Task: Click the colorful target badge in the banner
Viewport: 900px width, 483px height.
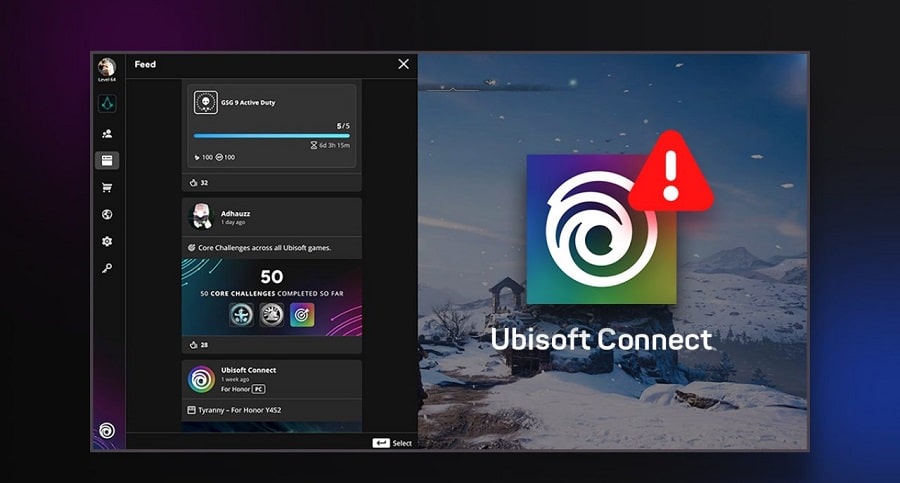Action: pos(302,315)
